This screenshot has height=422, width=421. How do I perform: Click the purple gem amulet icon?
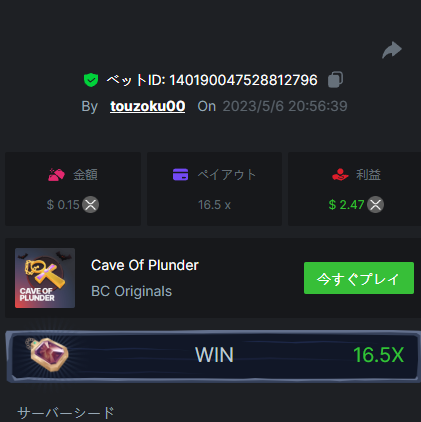(48, 354)
